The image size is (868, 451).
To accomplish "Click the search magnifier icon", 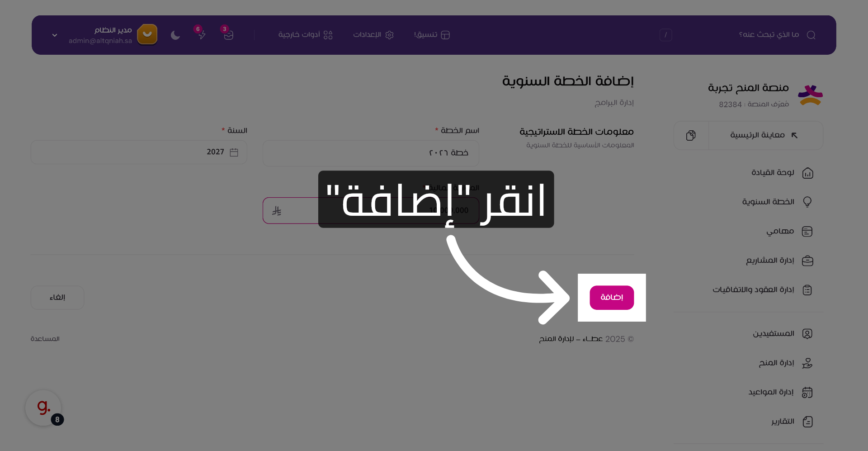I will click(811, 34).
